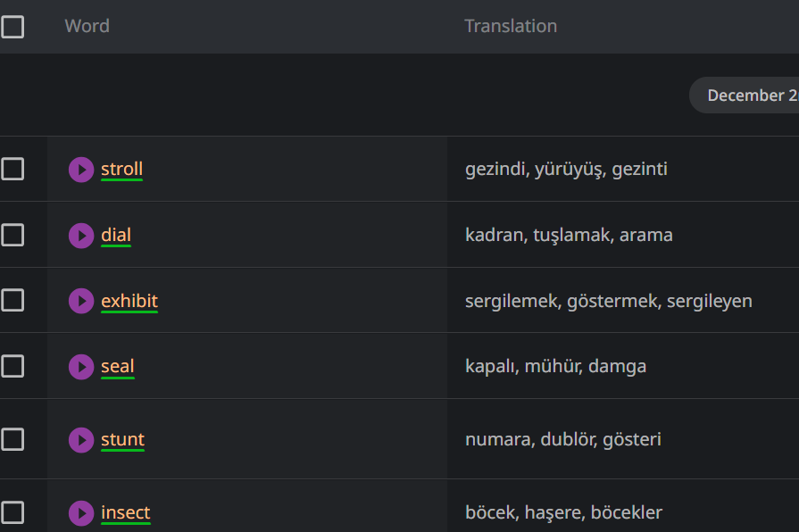Click the exhibit word link
The image size is (799, 532).
tap(129, 301)
